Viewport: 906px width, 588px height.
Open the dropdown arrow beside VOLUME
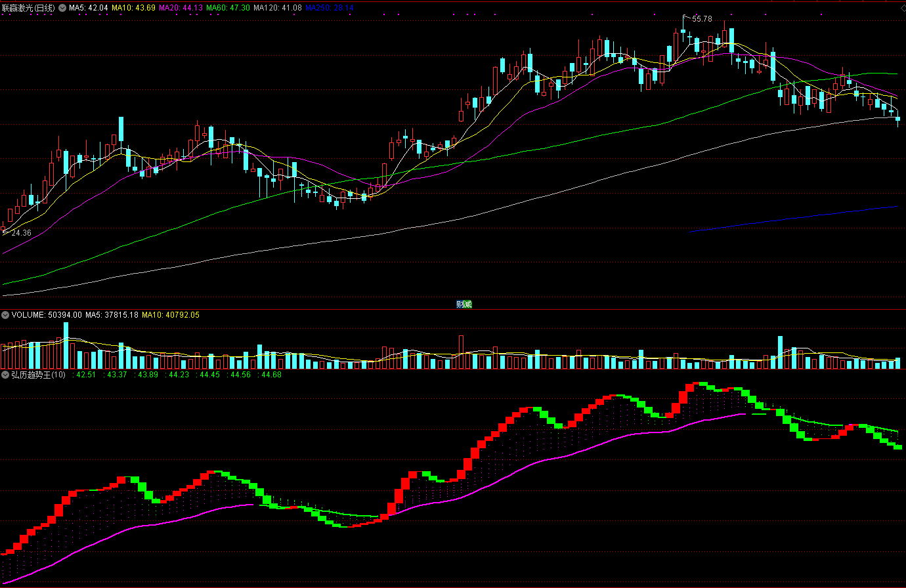click(5, 315)
